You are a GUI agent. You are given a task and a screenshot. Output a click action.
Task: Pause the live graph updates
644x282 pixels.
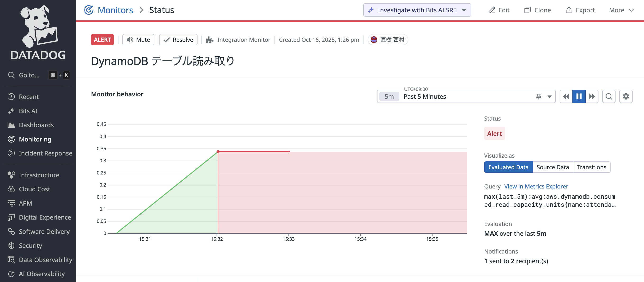point(579,96)
